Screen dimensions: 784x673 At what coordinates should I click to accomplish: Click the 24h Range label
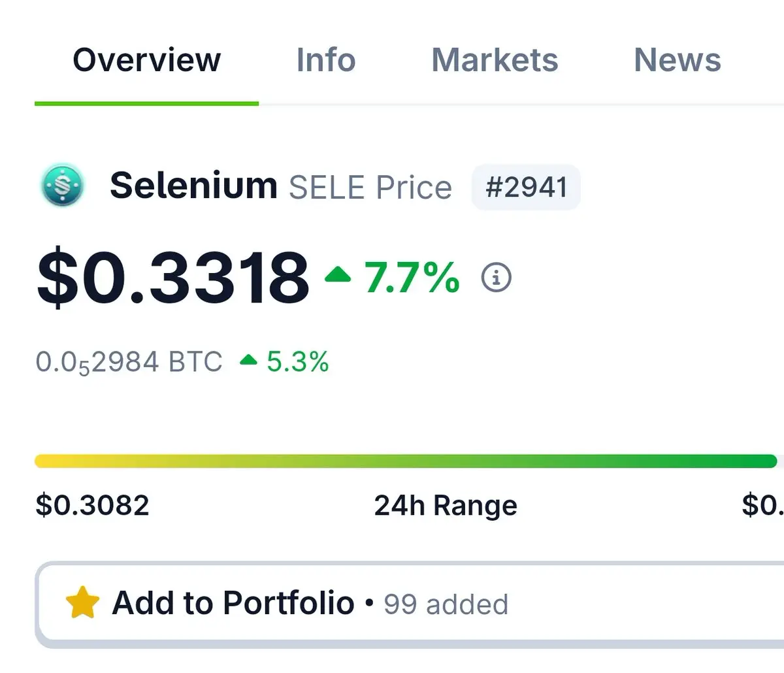(446, 506)
